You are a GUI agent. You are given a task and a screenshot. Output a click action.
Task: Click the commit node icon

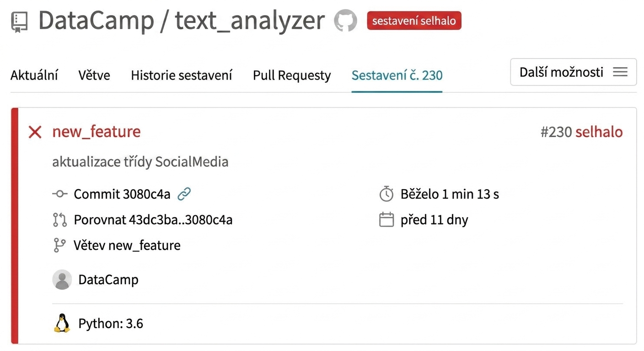coord(60,194)
